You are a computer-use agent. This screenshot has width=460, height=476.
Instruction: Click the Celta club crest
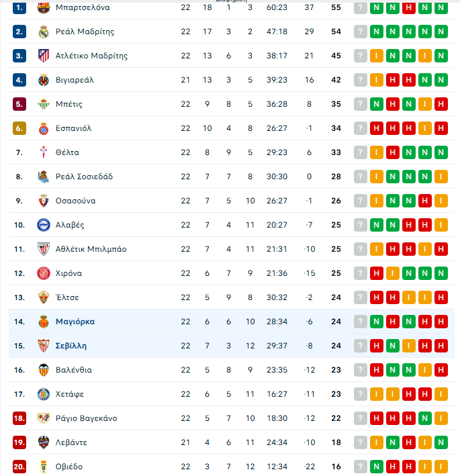click(x=44, y=152)
